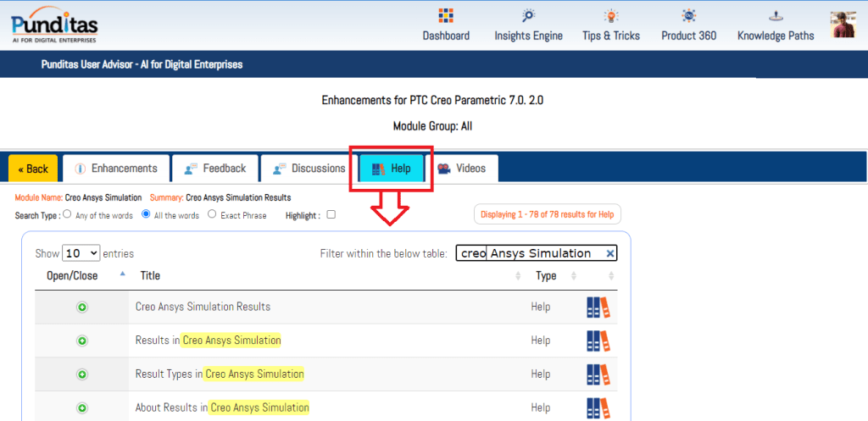Sort by the Title column header
This screenshot has height=421, width=868.
point(150,275)
